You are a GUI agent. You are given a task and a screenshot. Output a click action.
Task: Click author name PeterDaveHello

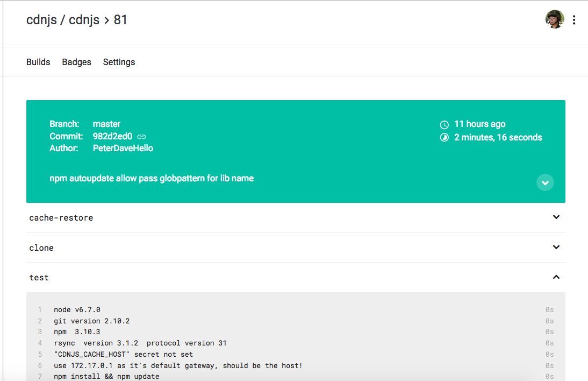click(123, 149)
